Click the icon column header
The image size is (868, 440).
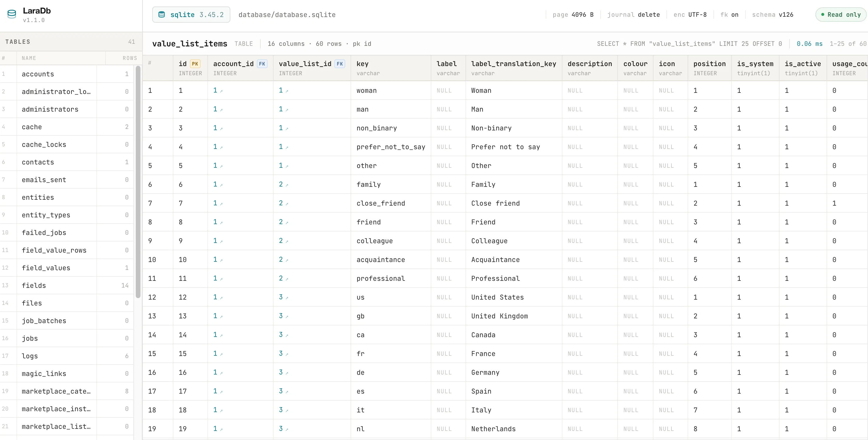(670, 68)
